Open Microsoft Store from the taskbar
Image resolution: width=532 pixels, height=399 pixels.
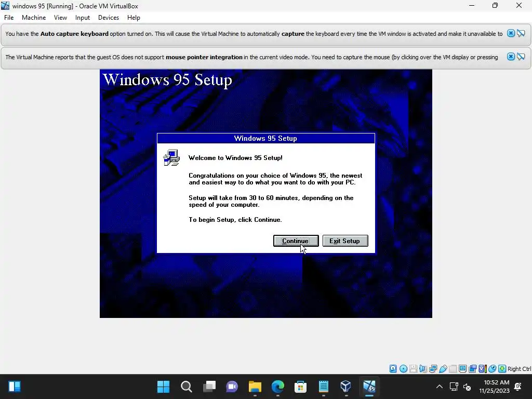pyautogui.click(x=300, y=387)
